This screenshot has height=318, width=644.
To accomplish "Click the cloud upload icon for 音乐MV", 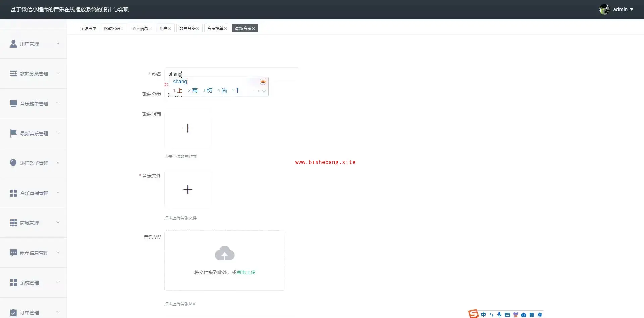I will 225,253.
